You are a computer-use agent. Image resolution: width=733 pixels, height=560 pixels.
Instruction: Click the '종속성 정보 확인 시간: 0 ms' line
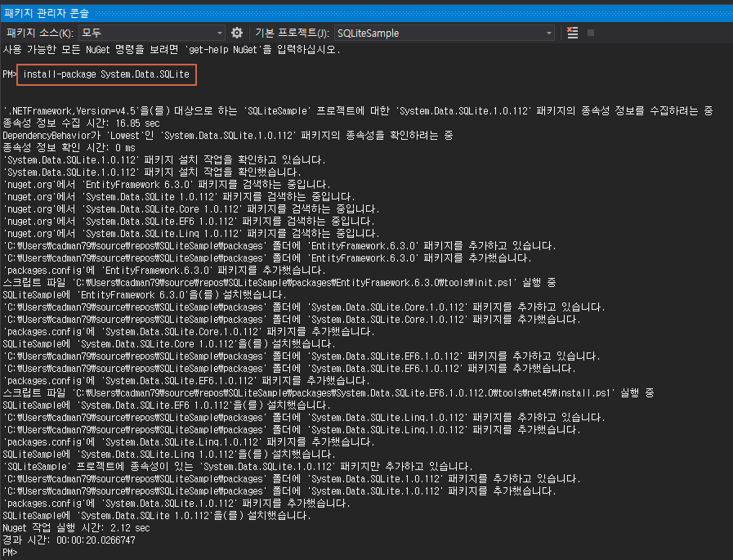point(69,148)
